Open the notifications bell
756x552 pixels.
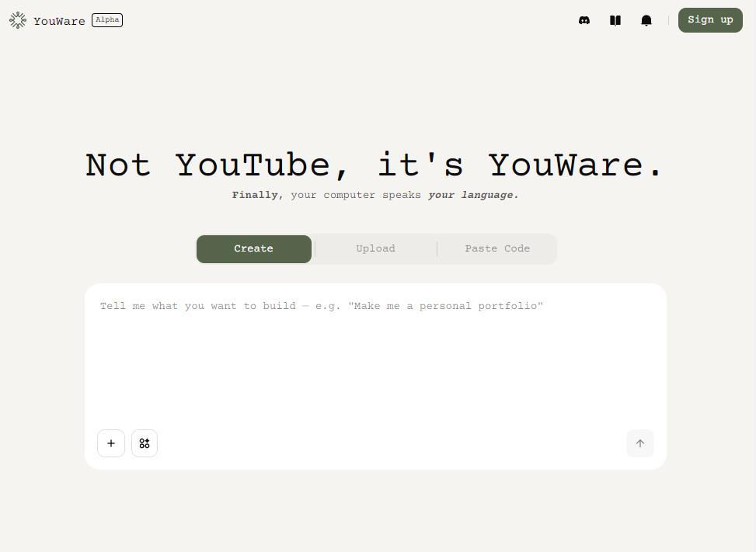tap(646, 20)
